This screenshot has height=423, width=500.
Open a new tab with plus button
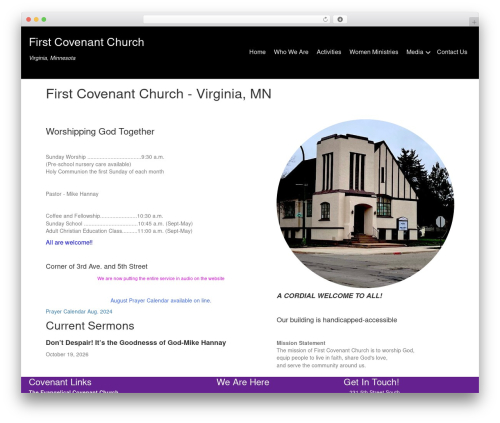pos(474,22)
